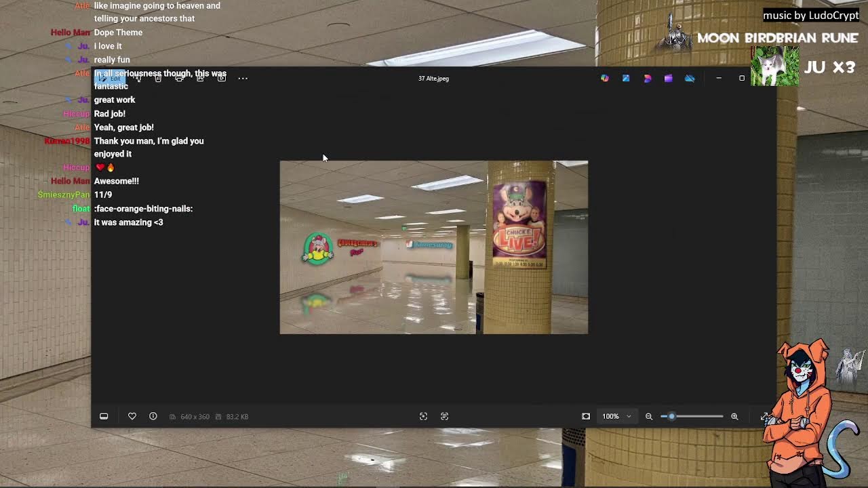Delete the photo with the trash icon
Image resolution: width=868 pixels, height=488 pixels.
pos(158,78)
